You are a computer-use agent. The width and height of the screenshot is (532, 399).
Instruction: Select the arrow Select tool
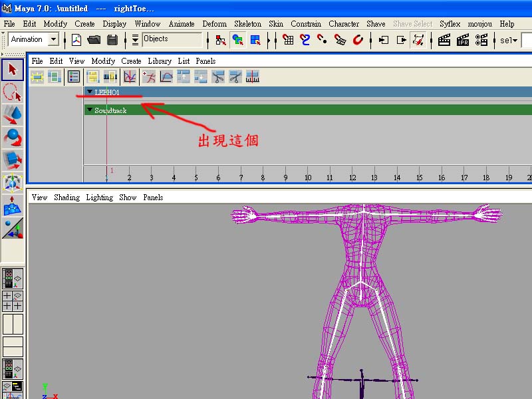pos(13,70)
